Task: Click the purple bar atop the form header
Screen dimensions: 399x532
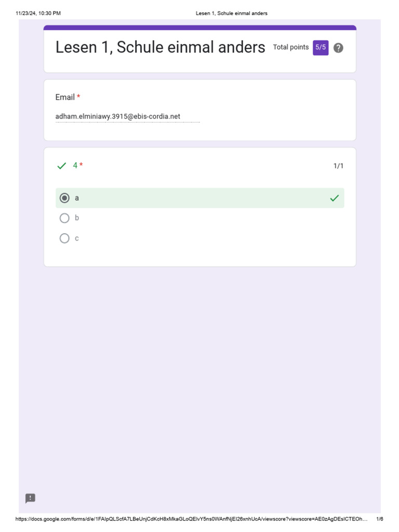Action: pos(199,28)
